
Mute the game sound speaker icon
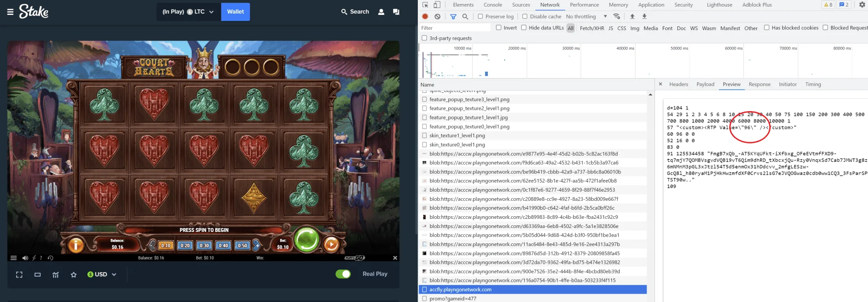(x=25, y=258)
